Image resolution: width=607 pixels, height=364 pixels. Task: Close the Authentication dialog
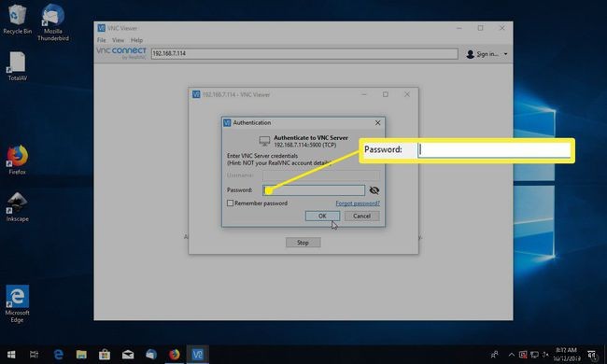click(378, 122)
